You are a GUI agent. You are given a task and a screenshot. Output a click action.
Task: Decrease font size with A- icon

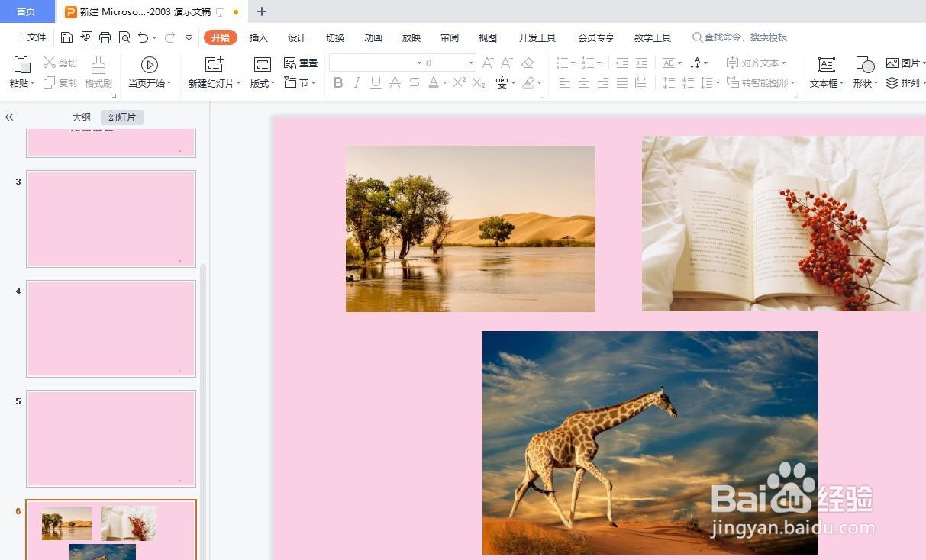pyautogui.click(x=507, y=63)
